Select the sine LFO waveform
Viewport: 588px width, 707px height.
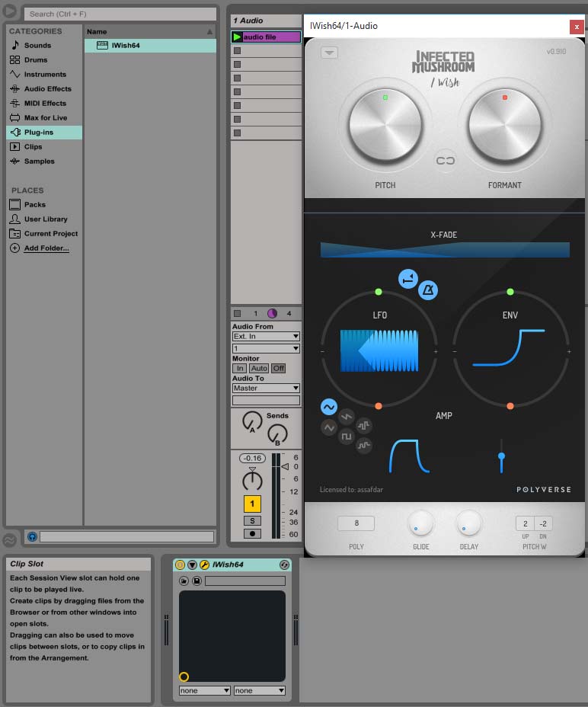[329, 408]
